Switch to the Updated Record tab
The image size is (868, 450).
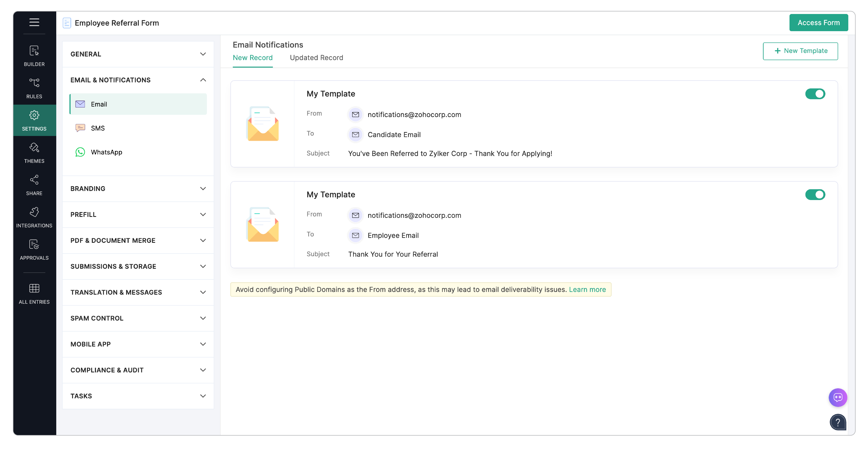click(316, 58)
